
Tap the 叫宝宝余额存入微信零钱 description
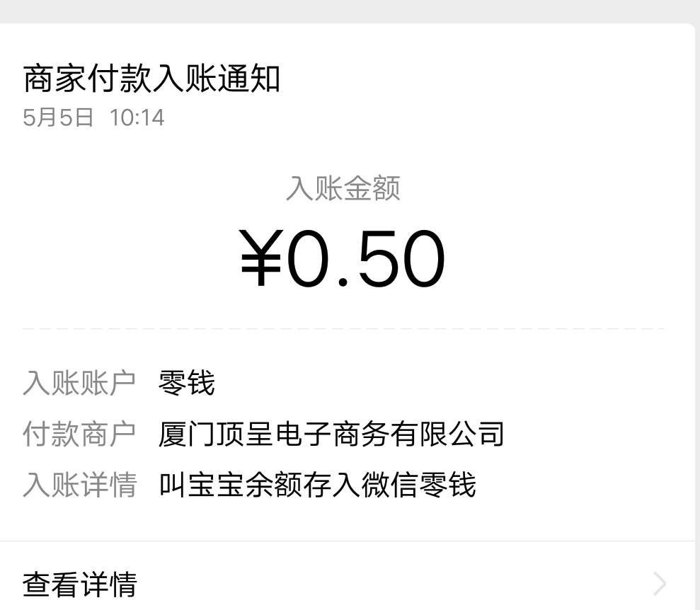tap(317, 485)
